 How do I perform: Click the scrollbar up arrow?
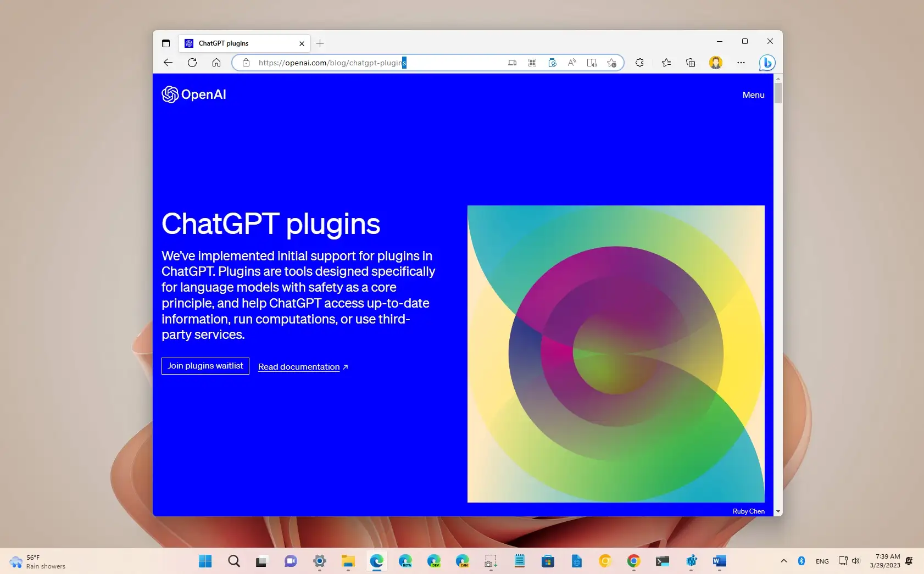coord(778,79)
